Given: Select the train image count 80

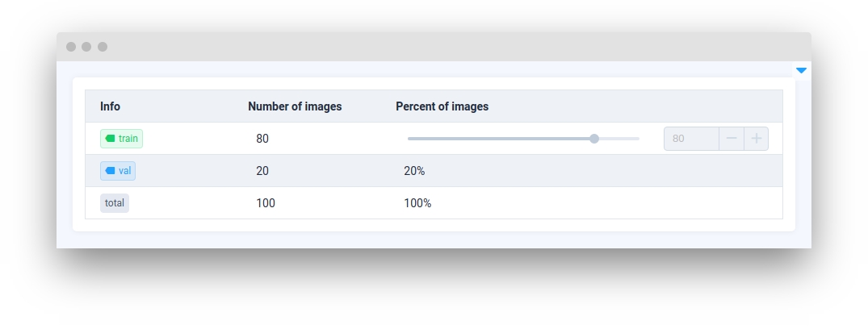Looking at the screenshot, I should tap(262, 139).
